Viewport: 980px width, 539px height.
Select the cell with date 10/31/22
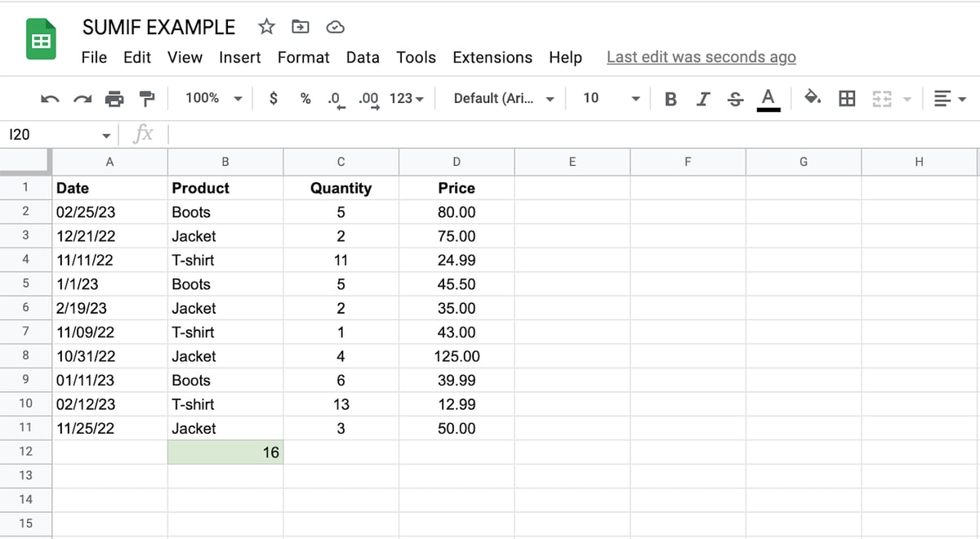pos(110,356)
